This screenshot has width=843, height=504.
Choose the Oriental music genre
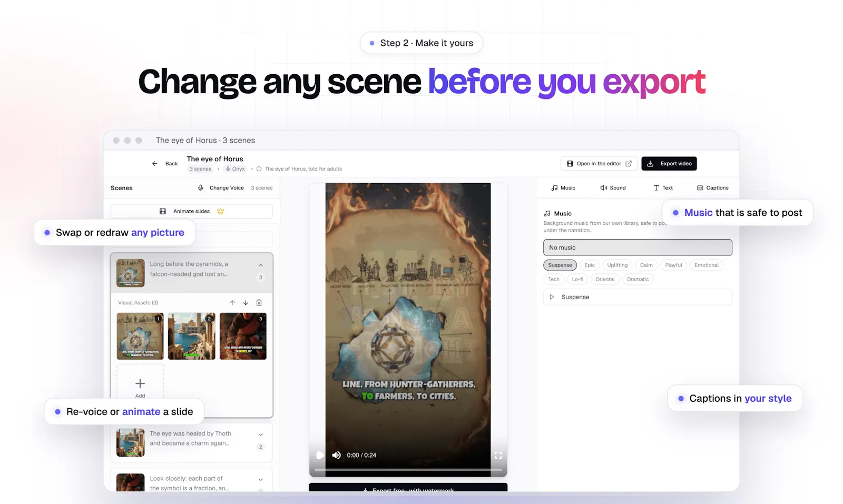click(605, 279)
